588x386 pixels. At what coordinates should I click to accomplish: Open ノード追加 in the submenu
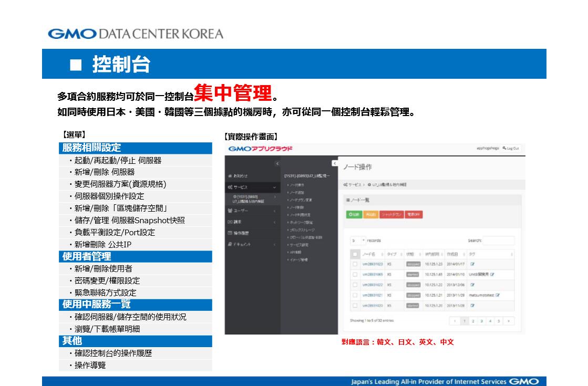296,193
